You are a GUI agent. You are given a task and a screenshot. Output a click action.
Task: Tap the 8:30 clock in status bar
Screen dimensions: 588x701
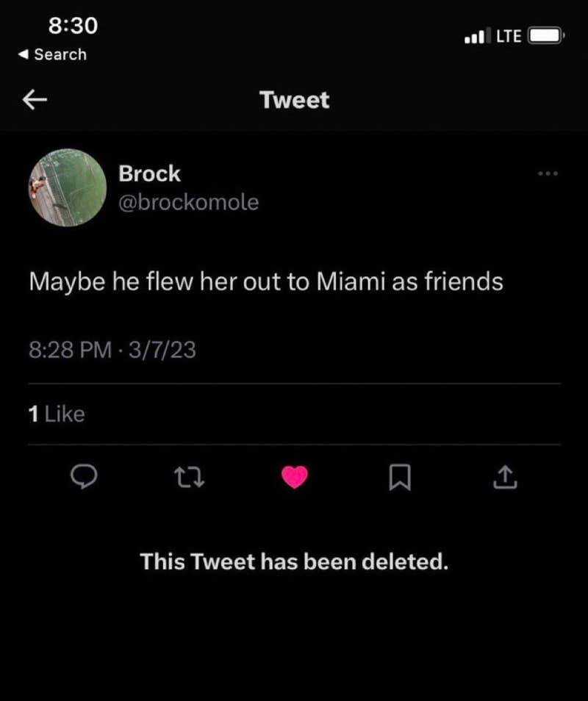[73, 26]
